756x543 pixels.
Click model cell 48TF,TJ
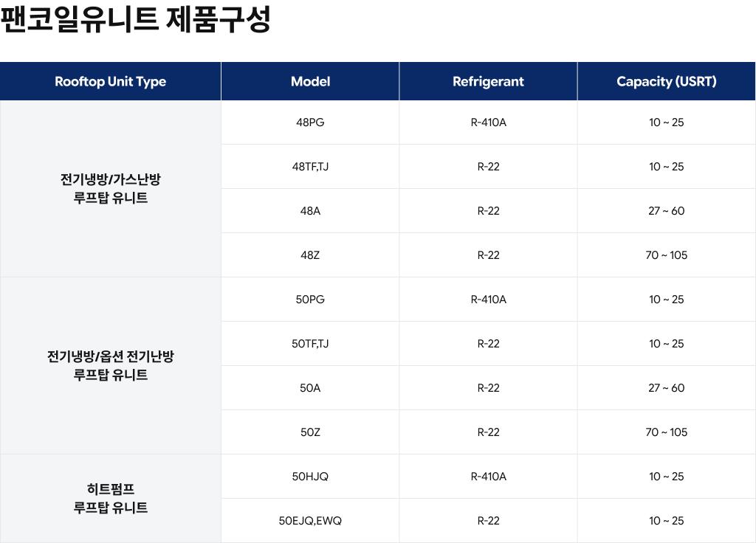point(310,167)
